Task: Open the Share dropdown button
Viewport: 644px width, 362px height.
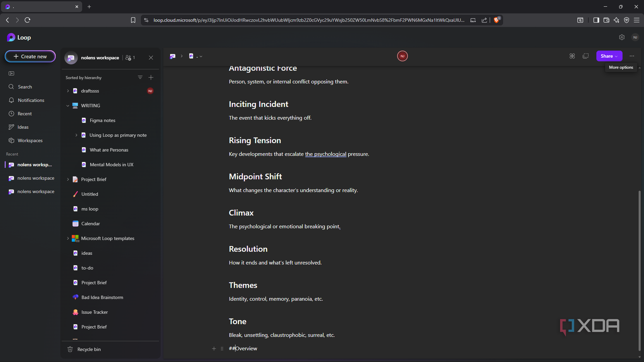Action: pyautogui.click(x=609, y=56)
